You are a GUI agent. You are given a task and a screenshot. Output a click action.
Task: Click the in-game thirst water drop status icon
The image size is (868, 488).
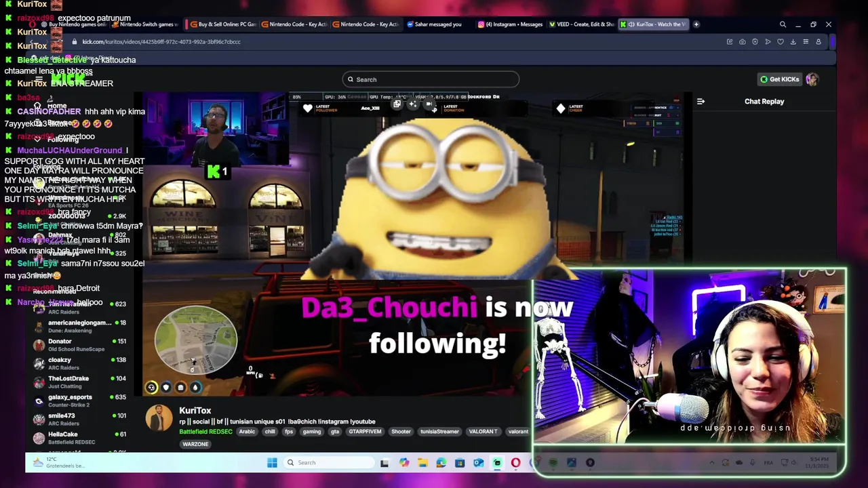coord(195,388)
